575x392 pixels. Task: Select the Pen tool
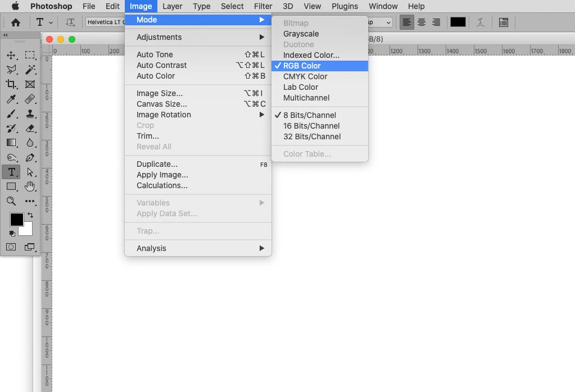tap(30, 157)
